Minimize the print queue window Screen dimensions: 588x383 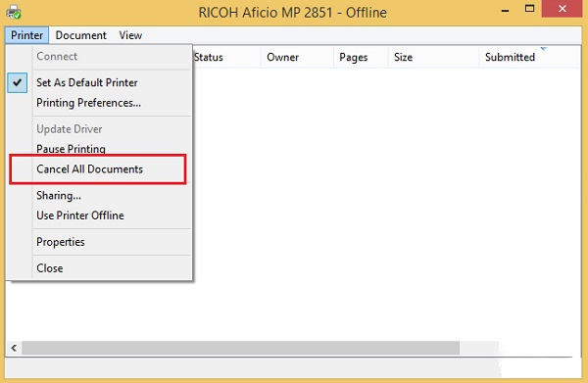[x=505, y=10]
